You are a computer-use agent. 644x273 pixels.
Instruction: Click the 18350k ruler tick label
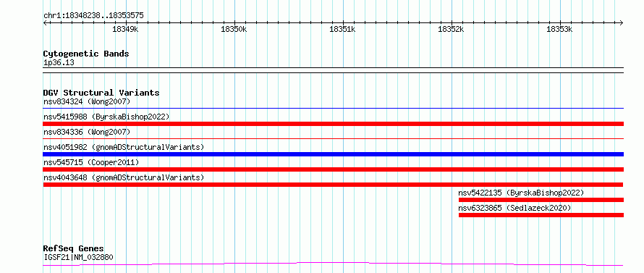[x=234, y=29]
